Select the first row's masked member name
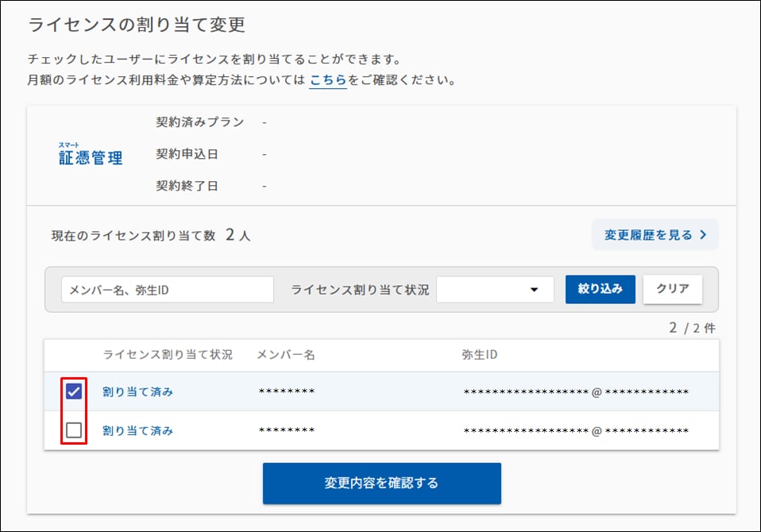The image size is (761, 532). click(287, 392)
